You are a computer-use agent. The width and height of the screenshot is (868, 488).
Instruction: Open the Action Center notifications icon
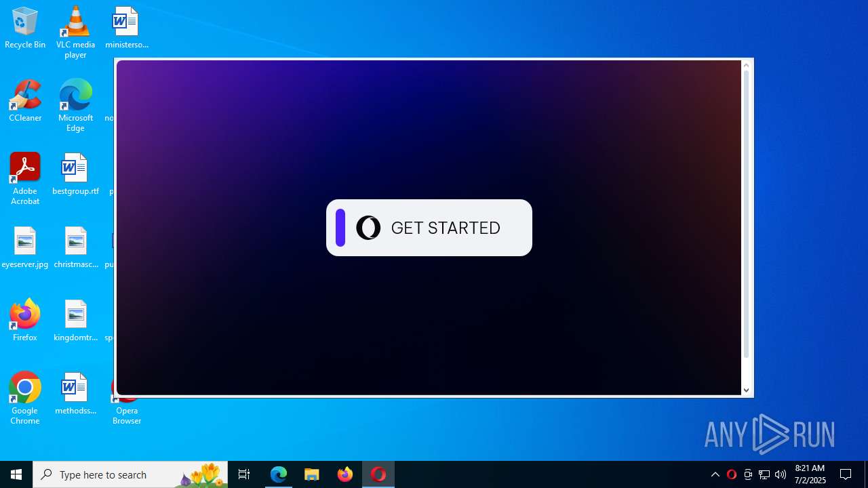(x=846, y=474)
